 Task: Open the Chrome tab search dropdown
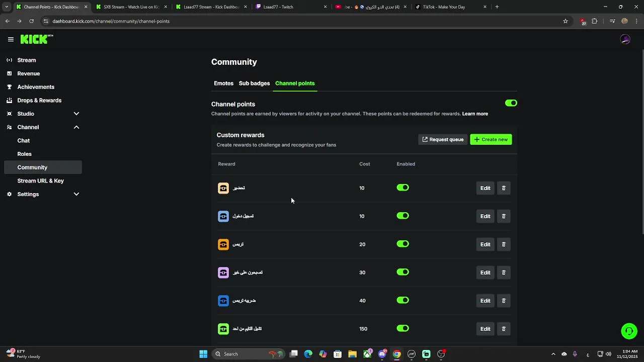point(7,7)
